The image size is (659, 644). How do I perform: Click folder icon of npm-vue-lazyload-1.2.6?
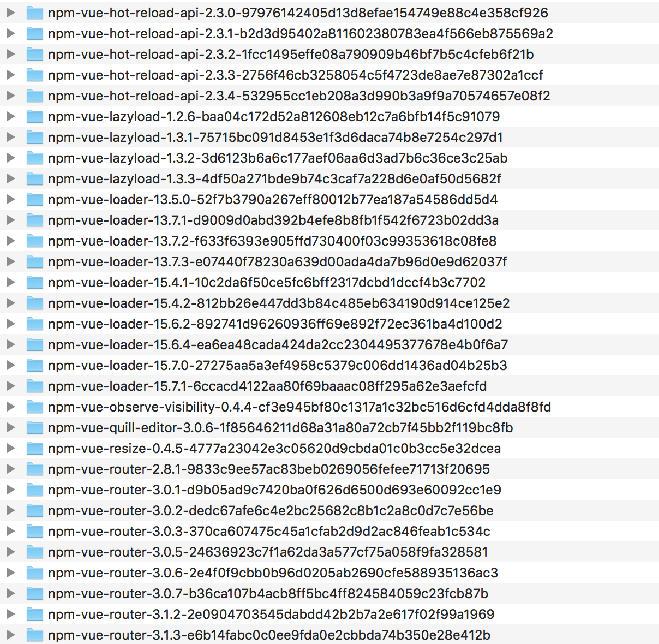pos(35,116)
